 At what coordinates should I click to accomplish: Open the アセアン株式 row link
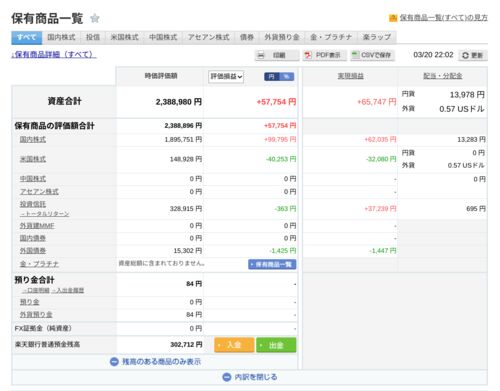pyautogui.click(x=39, y=192)
